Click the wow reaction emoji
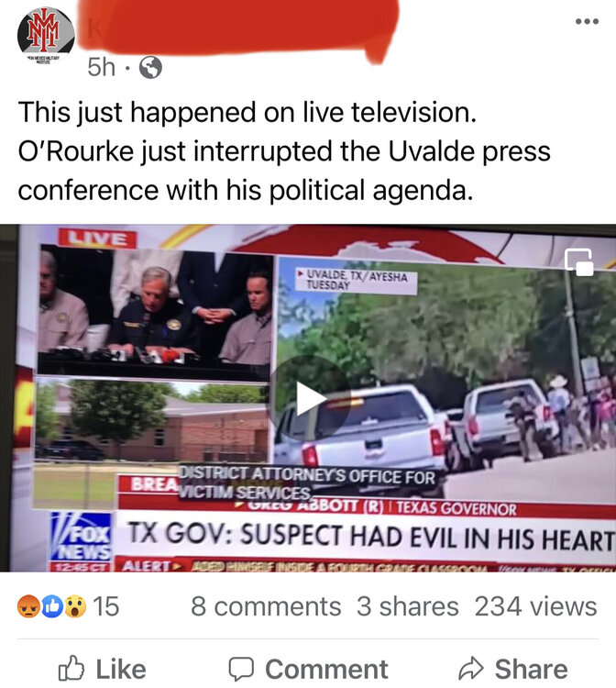This screenshot has width=616, height=688. 75,606
